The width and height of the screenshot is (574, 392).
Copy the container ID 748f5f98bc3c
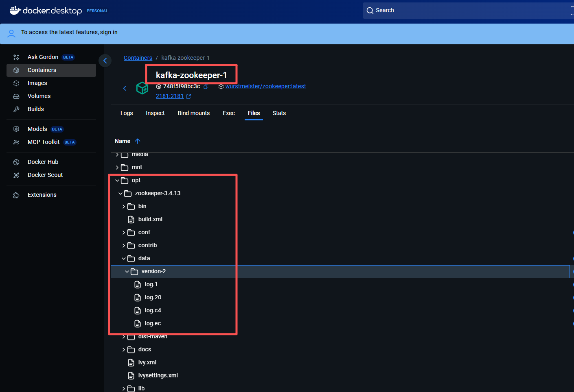[x=206, y=87]
